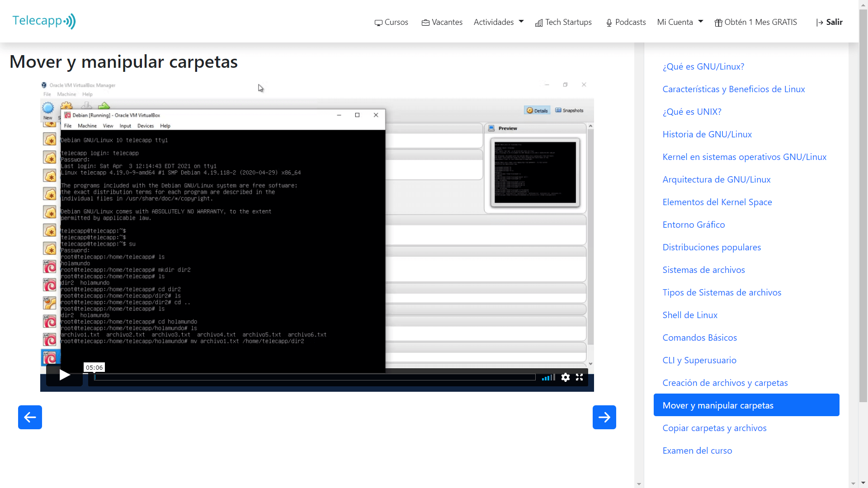Image resolution: width=868 pixels, height=488 pixels.
Task: Open Comandos Básicos lesson
Action: click(x=700, y=338)
